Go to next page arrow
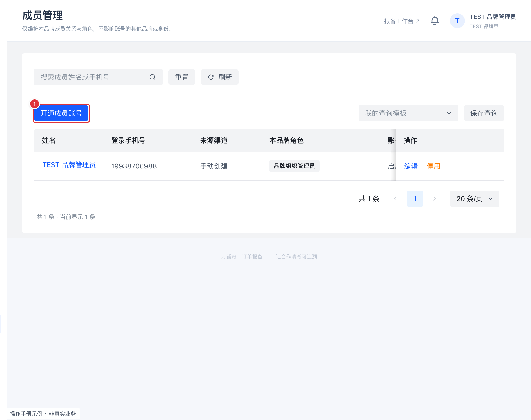 coord(435,199)
